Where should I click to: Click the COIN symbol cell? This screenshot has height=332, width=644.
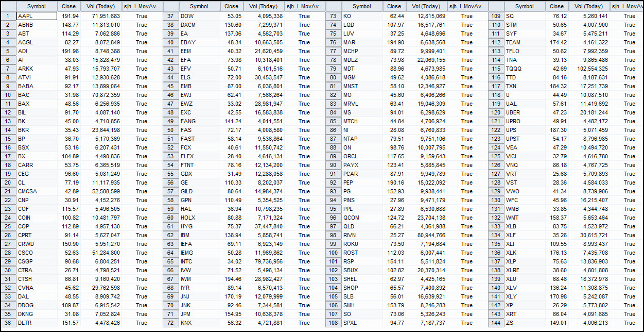tap(37, 218)
